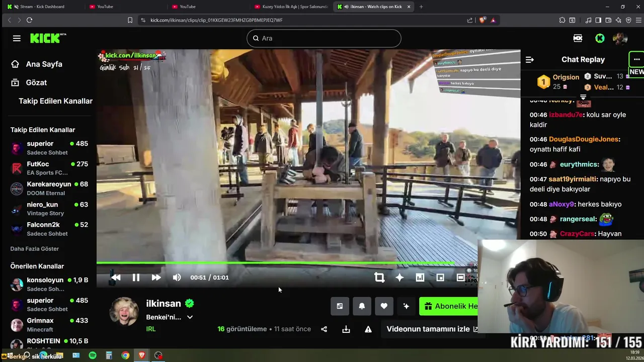644x362 pixels.
Task: Open Spotify from taskbar
Action: [93, 355]
